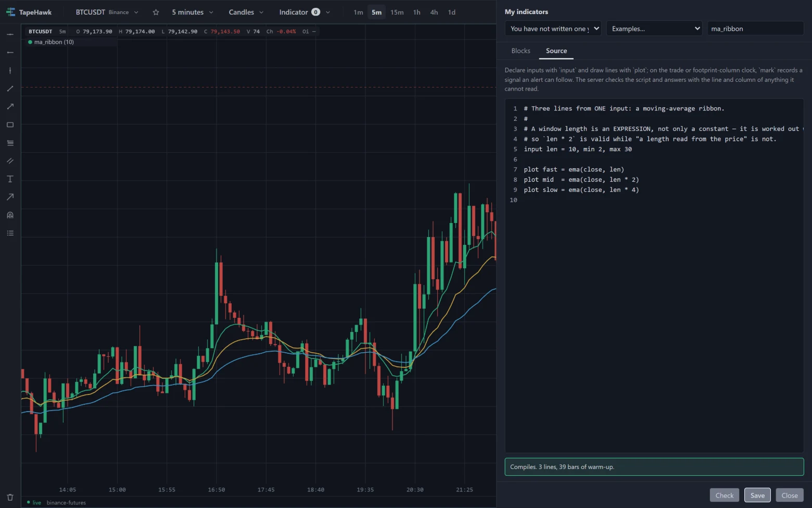812x508 pixels.
Task: Open the 'You have not written one' indicator select
Action: point(553,29)
